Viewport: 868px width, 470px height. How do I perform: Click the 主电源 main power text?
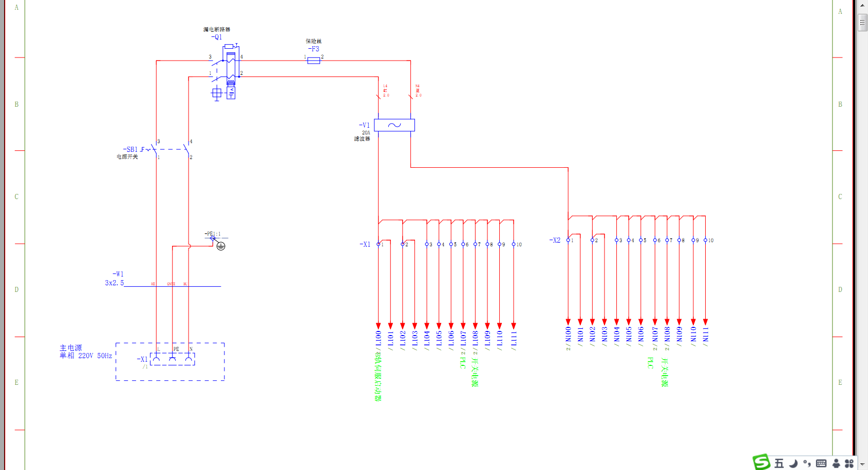[70, 348]
